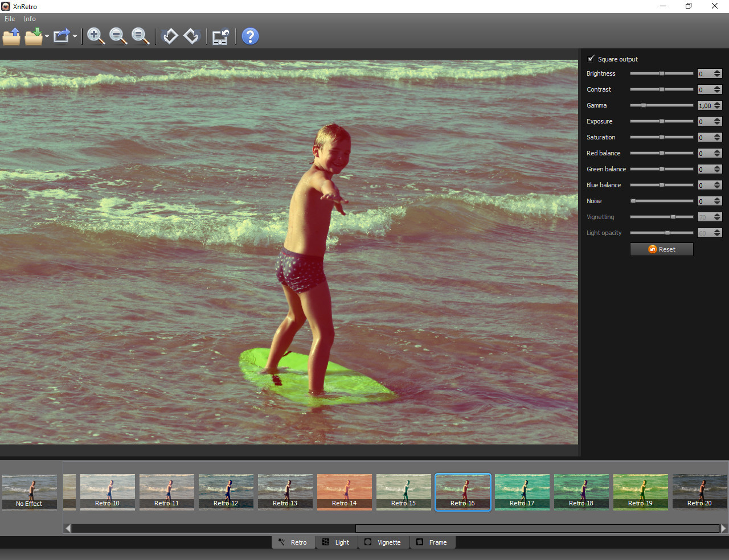729x560 pixels.
Task: Zoom in with the plus magnifier
Action: click(96, 36)
